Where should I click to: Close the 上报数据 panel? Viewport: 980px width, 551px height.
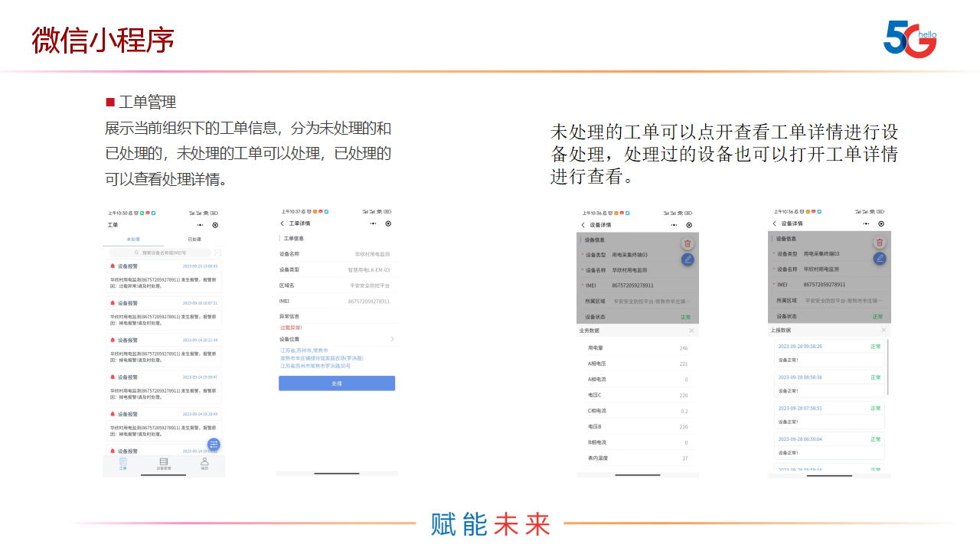coord(884,330)
